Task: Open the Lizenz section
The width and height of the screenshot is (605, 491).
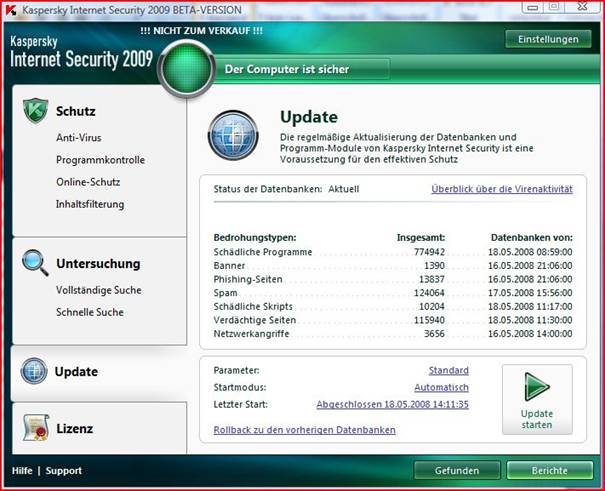Action: click(x=74, y=429)
